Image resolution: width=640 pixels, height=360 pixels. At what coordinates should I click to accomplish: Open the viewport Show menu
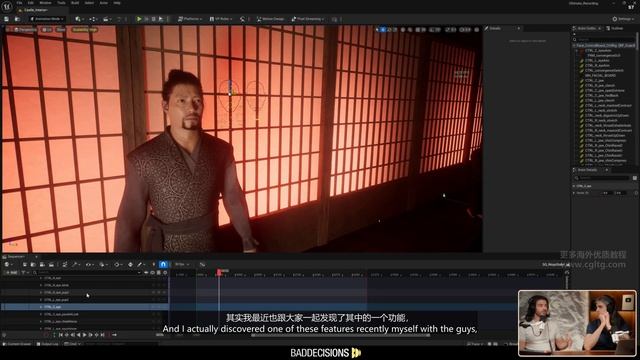pos(61,29)
